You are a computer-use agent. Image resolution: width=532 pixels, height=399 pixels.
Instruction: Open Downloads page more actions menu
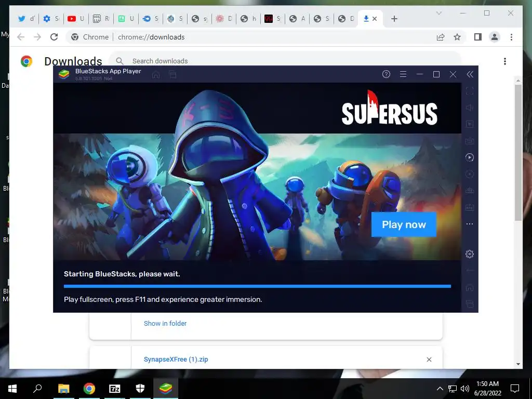coord(505,61)
